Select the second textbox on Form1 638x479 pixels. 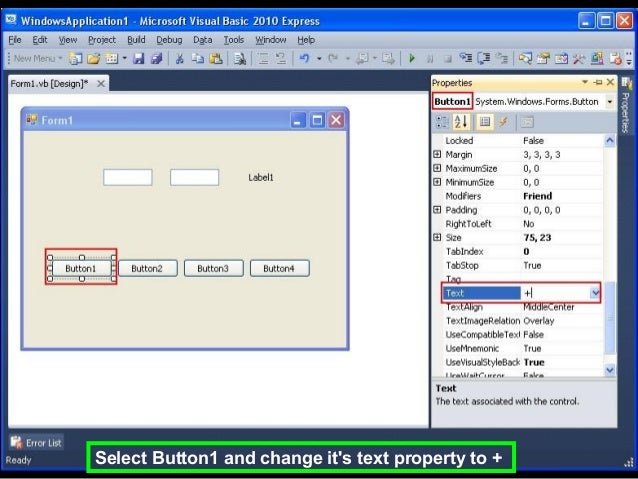[x=194, y=177]
